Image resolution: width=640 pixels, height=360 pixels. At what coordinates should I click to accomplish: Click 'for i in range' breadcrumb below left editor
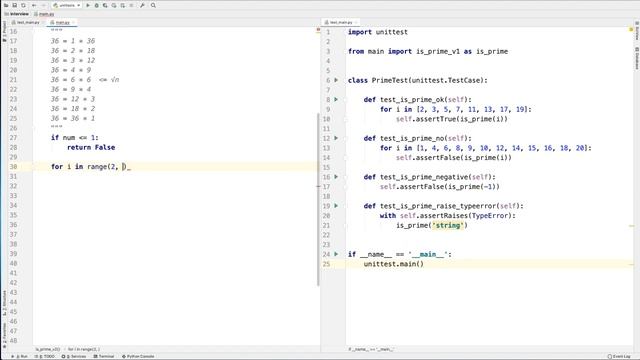tap(84, 349)
